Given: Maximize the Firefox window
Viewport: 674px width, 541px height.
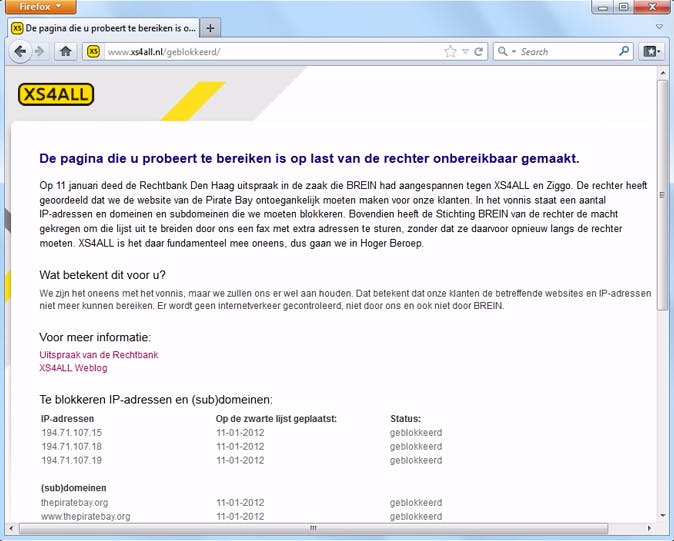Looking at the screenshot, I should coord(623,7).
